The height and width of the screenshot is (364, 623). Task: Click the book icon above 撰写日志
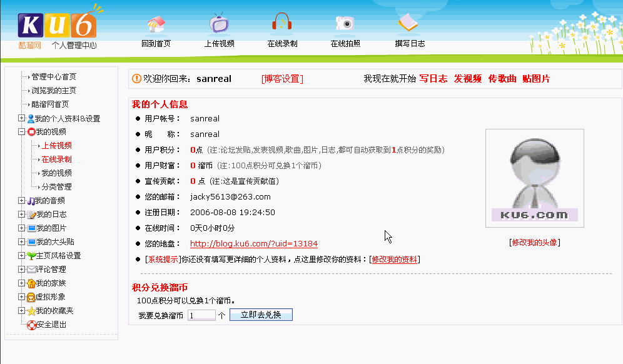[408, 23]
